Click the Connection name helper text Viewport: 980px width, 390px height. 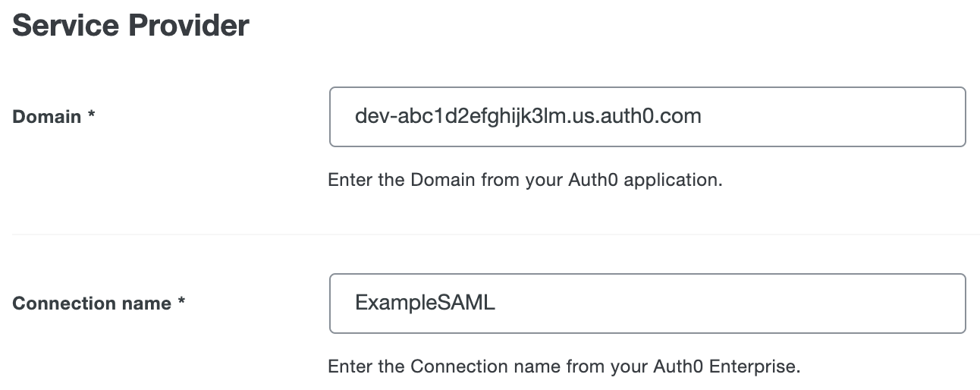pos(564,366)
